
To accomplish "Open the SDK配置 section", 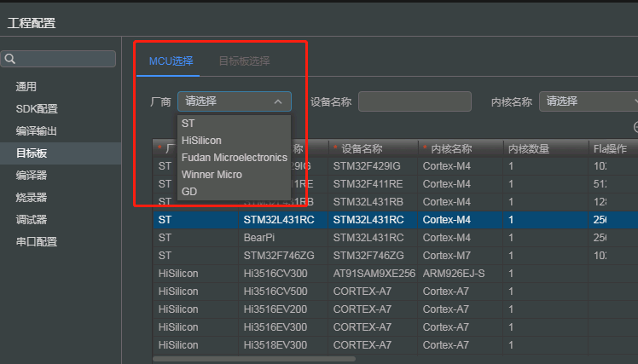I will coord(37,108).
